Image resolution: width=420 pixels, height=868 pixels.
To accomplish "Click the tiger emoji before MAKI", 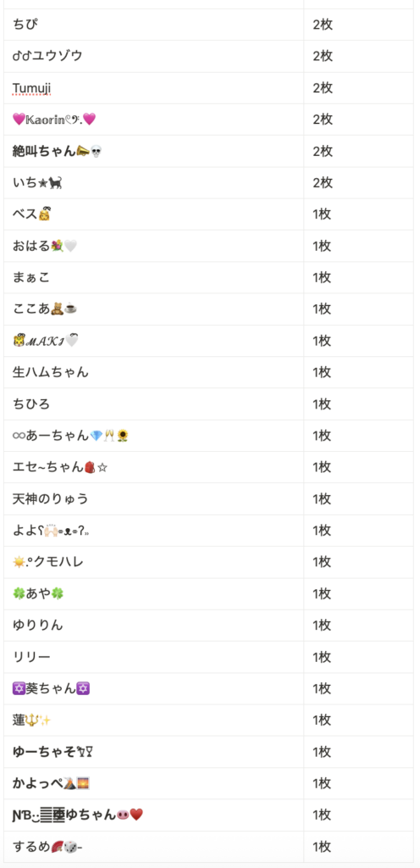I will pyautogui.click(x=19, y=341).
